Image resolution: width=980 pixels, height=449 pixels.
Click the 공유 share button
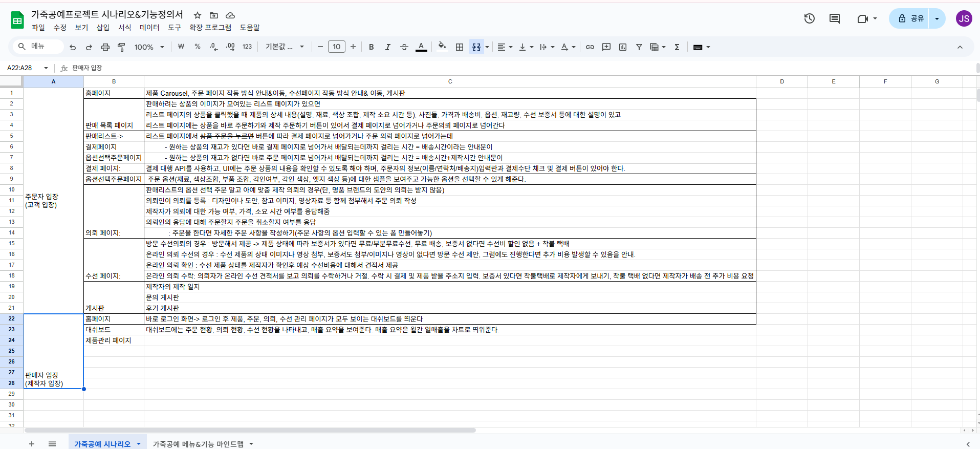click(x=909, y=18)
